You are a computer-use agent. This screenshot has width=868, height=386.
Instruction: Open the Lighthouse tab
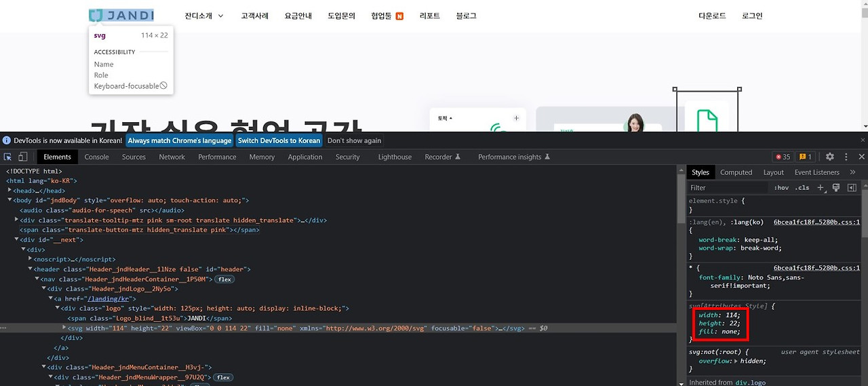coord(395,157)
